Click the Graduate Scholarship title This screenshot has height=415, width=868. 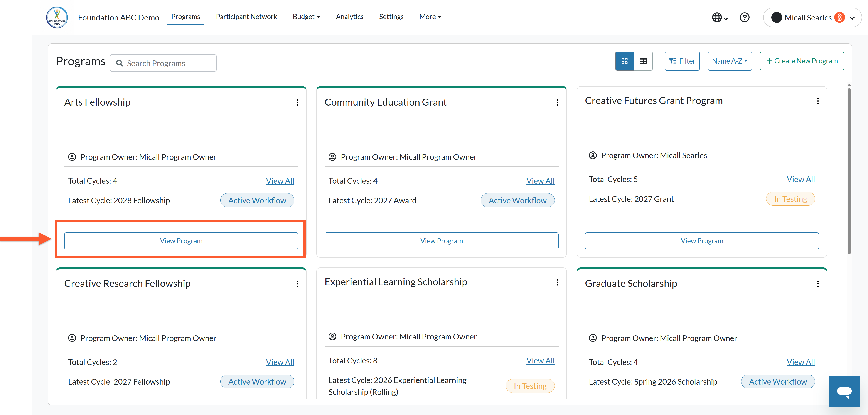coord(631,283)
